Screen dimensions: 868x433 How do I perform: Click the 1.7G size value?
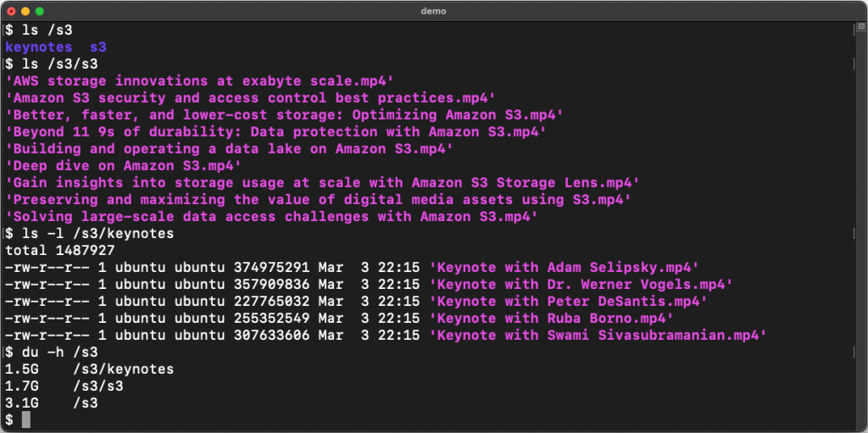22,386
